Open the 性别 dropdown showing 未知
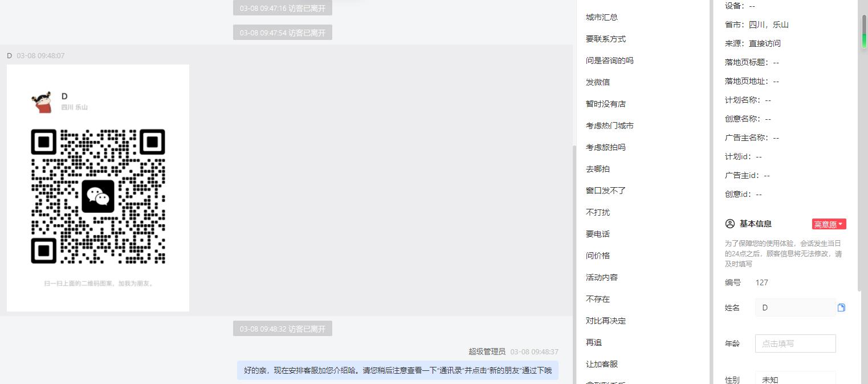Viewport: 868px width, 384px height. [795, 378]
